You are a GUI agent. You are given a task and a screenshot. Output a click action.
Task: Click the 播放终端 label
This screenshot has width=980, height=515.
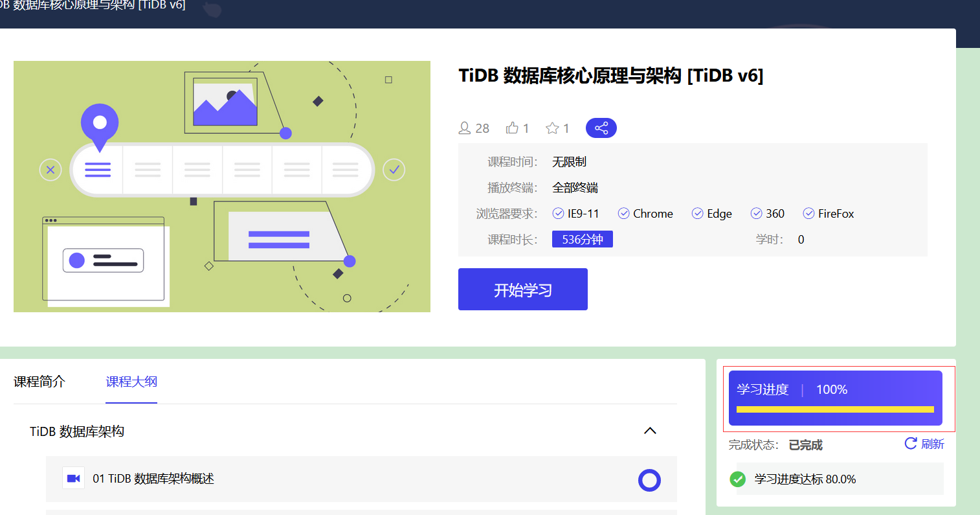pos(513,188)
